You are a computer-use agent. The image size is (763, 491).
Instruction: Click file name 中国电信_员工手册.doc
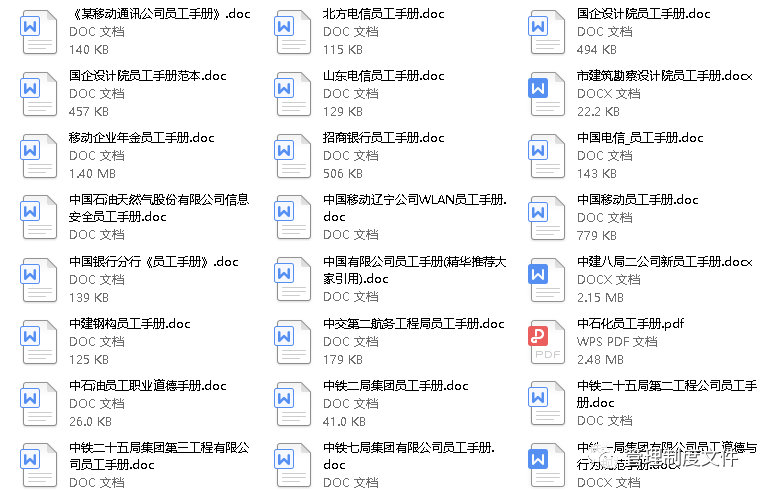(x=640, y=137)
